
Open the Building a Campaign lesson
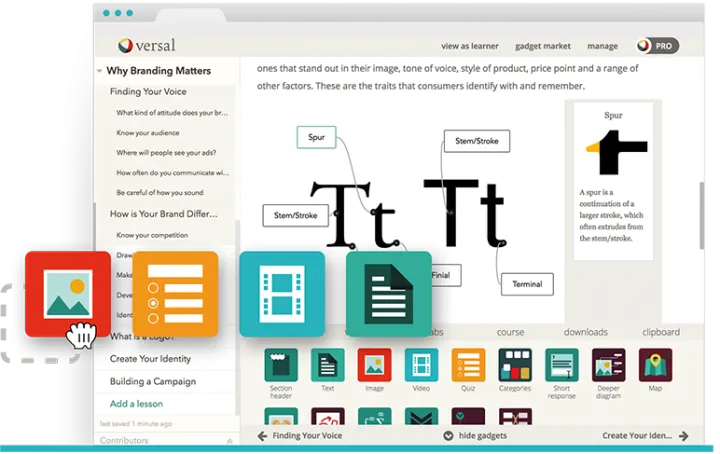[152, 381]
